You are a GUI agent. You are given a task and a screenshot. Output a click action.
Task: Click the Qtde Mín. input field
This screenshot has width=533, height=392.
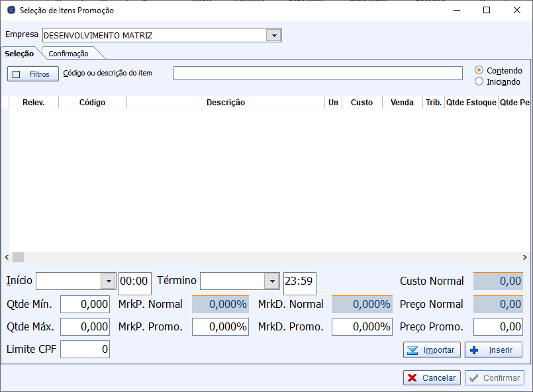(85, 305)
